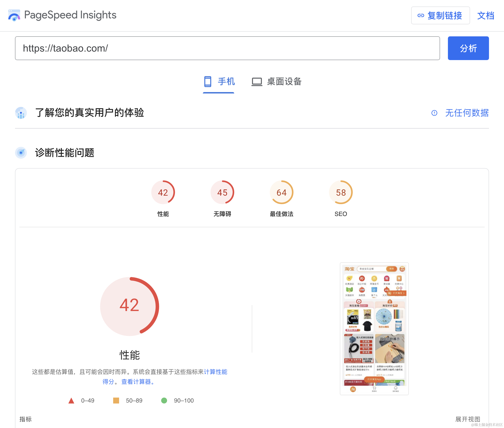Switch to the 手机 mobile tab

(219, 82)
